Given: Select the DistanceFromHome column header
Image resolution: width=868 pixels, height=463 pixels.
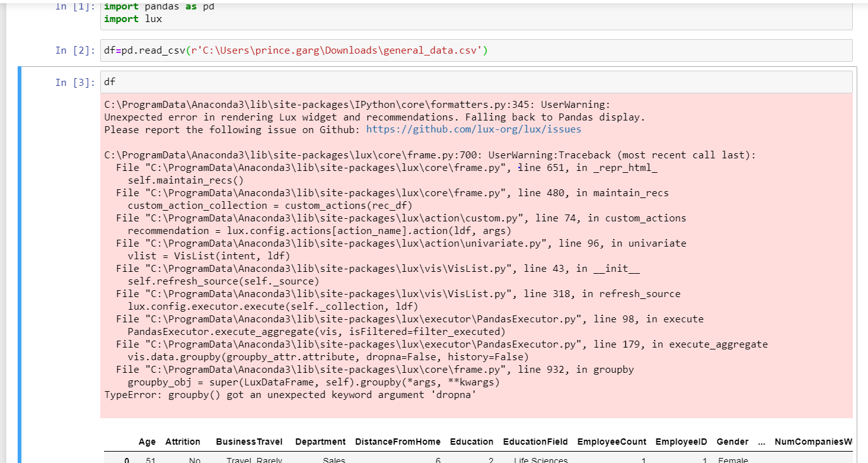Looking at the screenshot, I should click(x=397, y=442).
